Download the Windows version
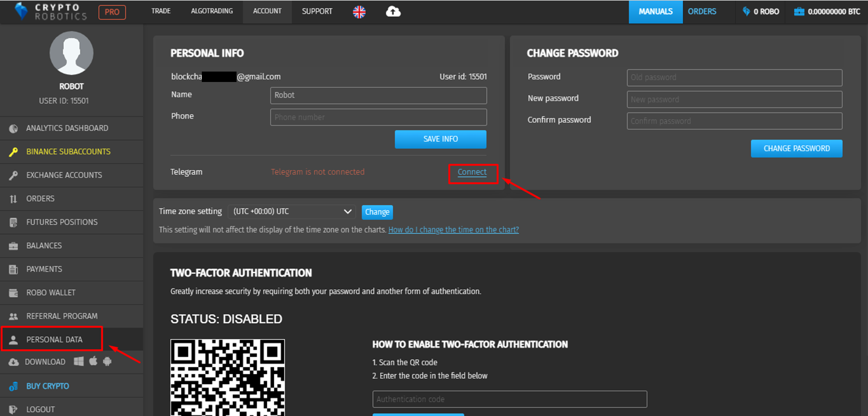868x416 pixels. coord(79,361)
